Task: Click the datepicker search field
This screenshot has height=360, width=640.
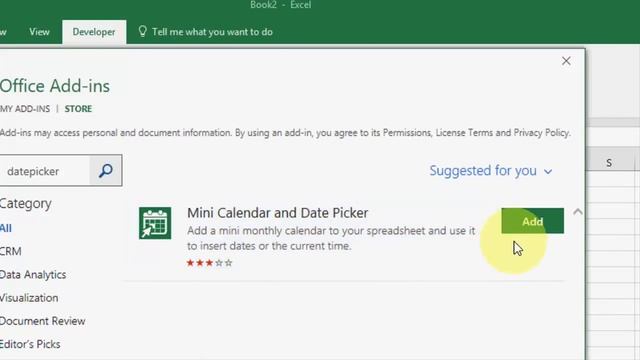Action: [x=44, y=171]
